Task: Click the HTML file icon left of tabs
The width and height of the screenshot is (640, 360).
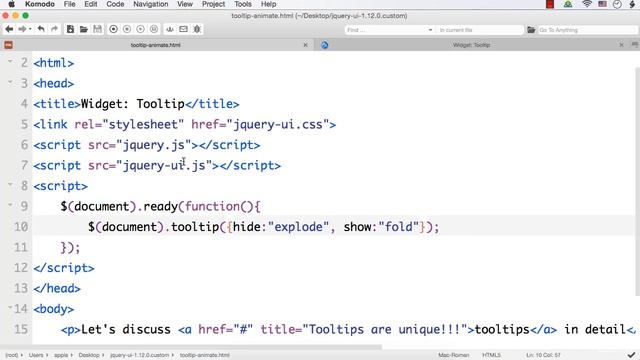Action: click(x=8, y=45)
